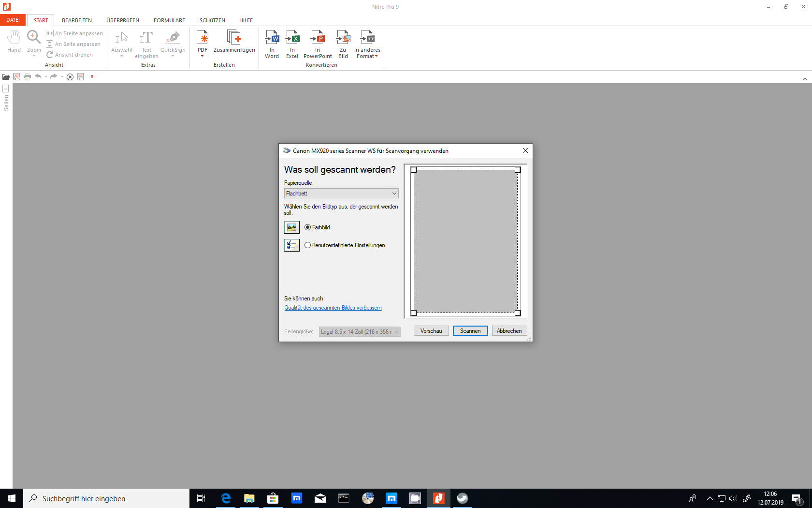Switch to the FORMULARE tab
The width and height of the screenshot is (812, 508).
pos(169,20)
